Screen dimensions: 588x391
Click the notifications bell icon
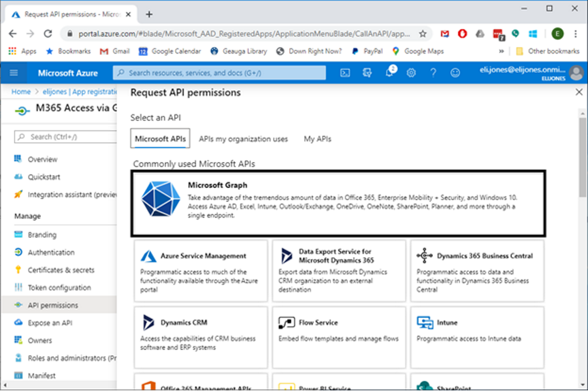[389, 73]
